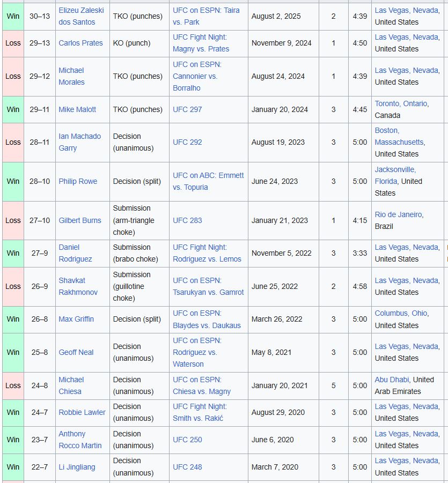Screen dimensions: 448x483
Task: Select KO (punch) method cell
Action: [x=139, y=43]
